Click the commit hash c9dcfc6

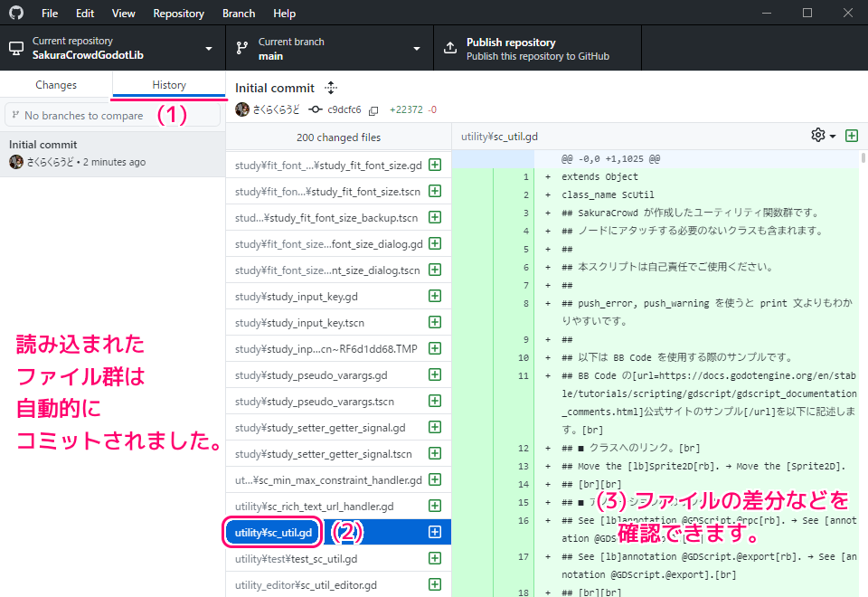[344, 109]
